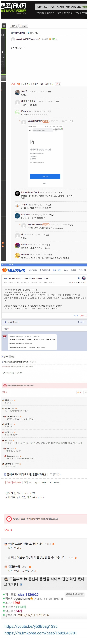Click the thumbs-up count button

click(79, 392)
